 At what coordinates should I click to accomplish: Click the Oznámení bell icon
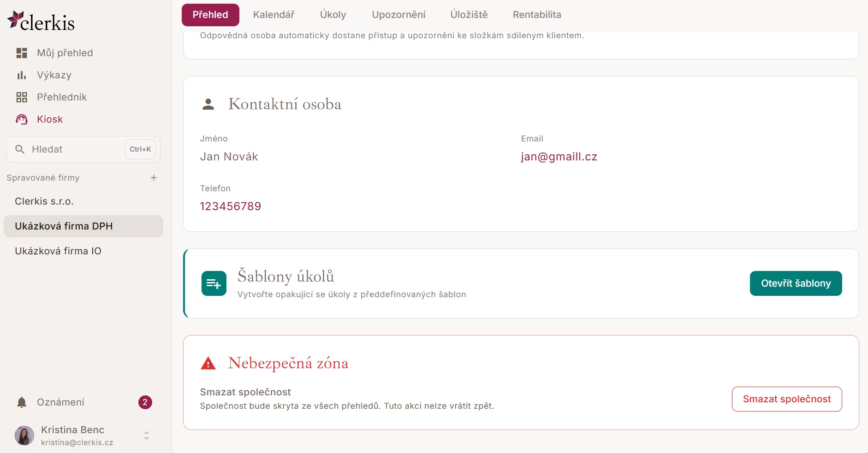point(22,402)
